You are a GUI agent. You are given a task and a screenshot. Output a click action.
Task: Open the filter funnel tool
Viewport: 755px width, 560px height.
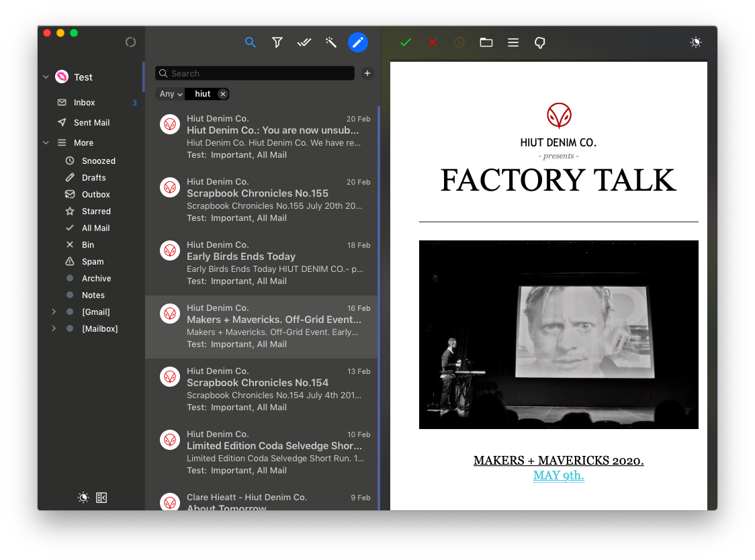[x=277, y=42]
